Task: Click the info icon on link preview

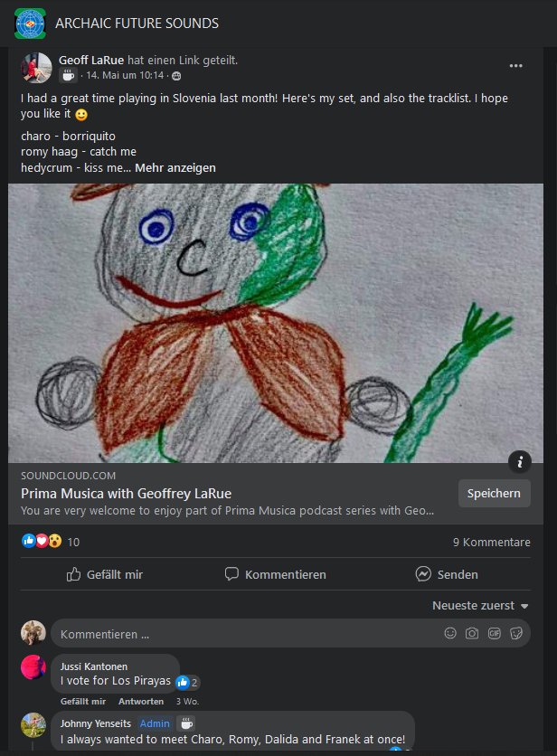Action: 519,462
